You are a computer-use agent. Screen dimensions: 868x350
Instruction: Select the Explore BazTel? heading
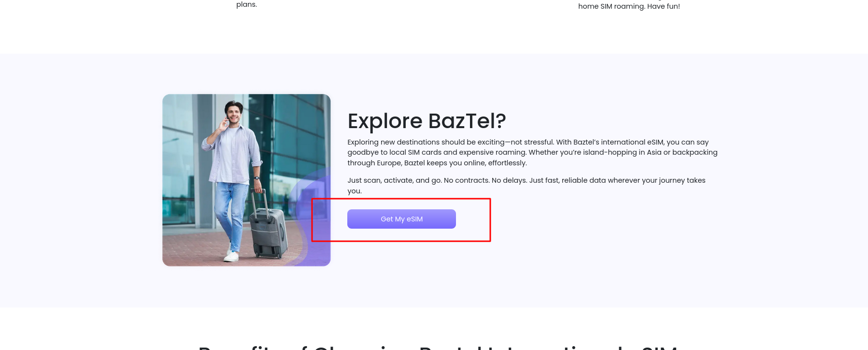(x=427, y=121)
